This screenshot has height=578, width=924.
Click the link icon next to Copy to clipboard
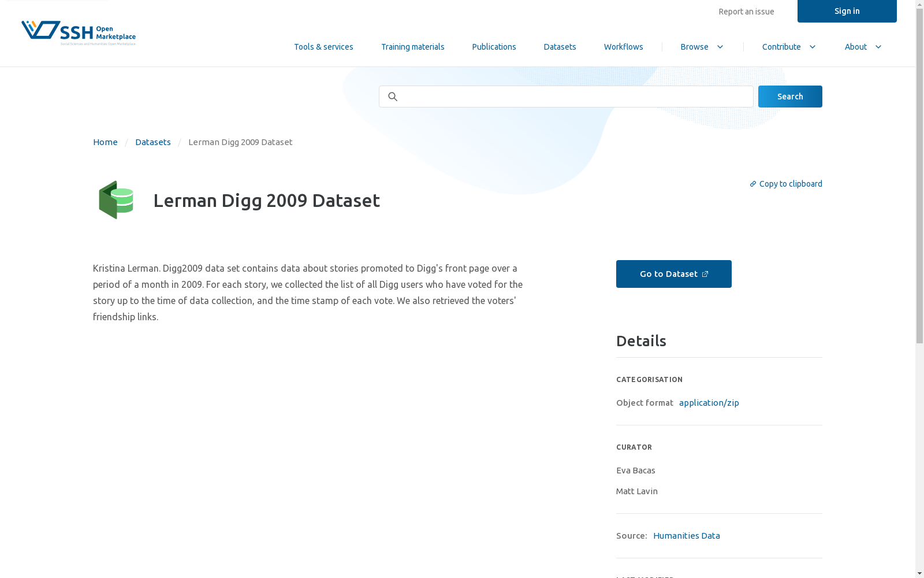tap(753, 184)
